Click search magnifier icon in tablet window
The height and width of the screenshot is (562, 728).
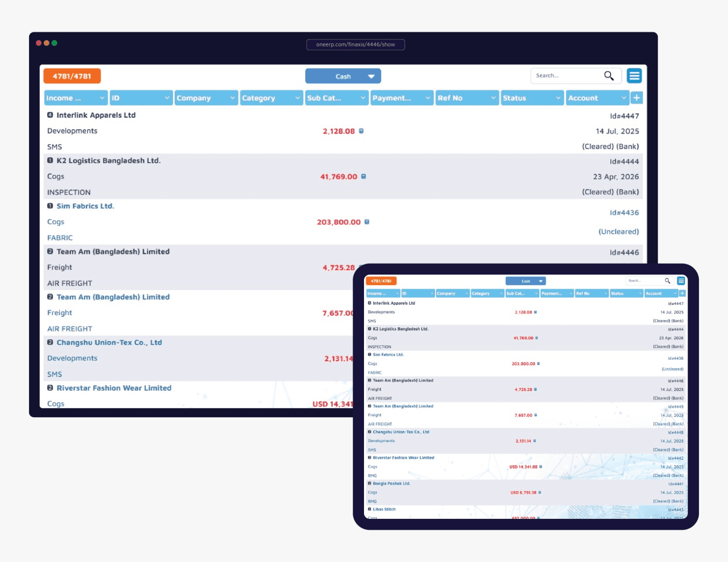[667, 281]
